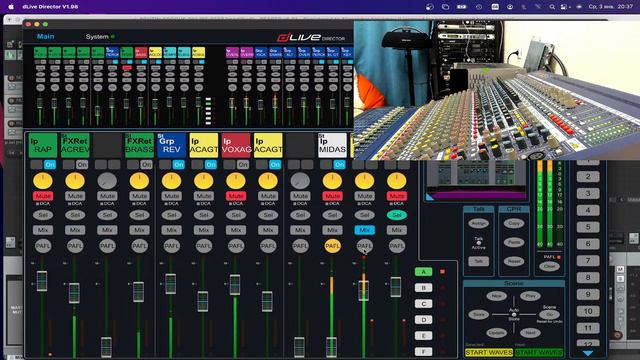Turn the Ip RAP gain knob

point(43,180)
